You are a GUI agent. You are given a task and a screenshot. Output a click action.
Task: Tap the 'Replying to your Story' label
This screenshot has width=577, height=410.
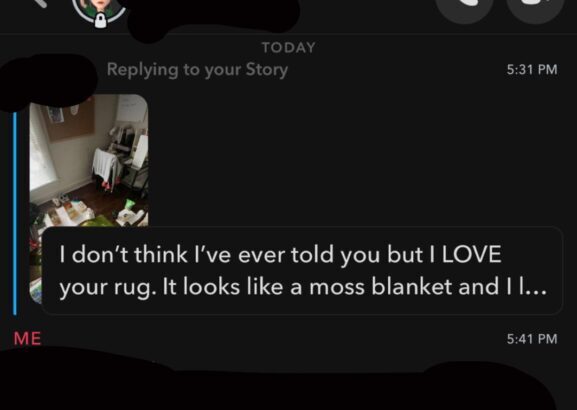pos(197,70)
